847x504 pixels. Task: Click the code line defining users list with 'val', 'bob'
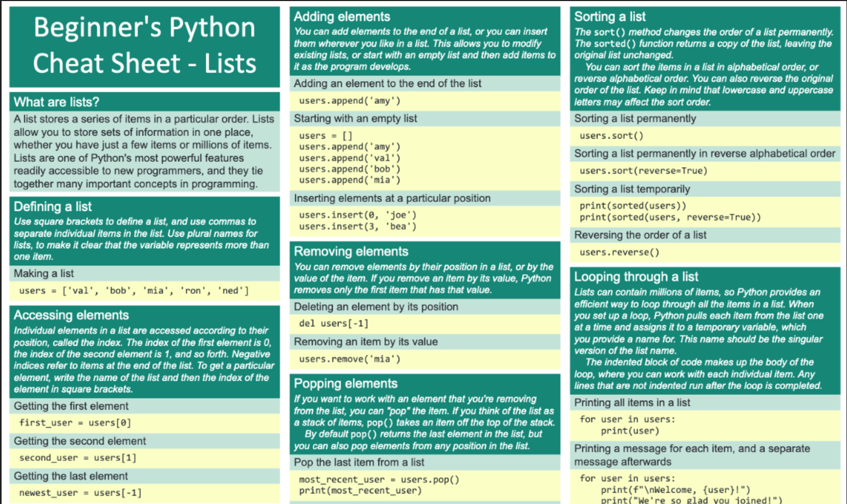coord(134,290)
